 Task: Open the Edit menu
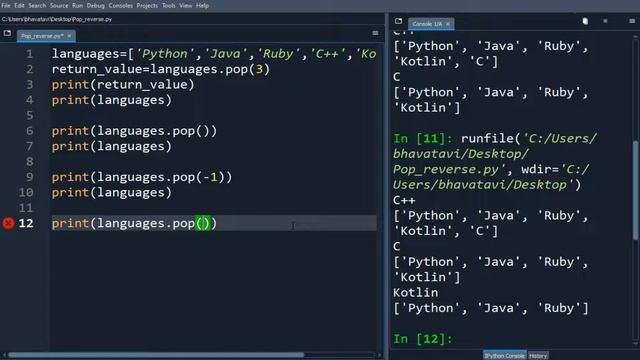(x=19, y=6)
